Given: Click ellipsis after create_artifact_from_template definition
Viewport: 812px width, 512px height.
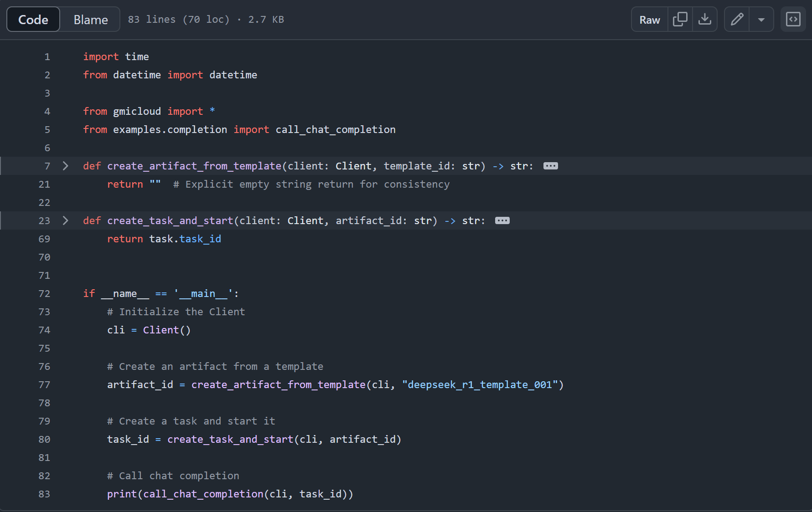Looking at the screenshot, I should tap(550, 166).
